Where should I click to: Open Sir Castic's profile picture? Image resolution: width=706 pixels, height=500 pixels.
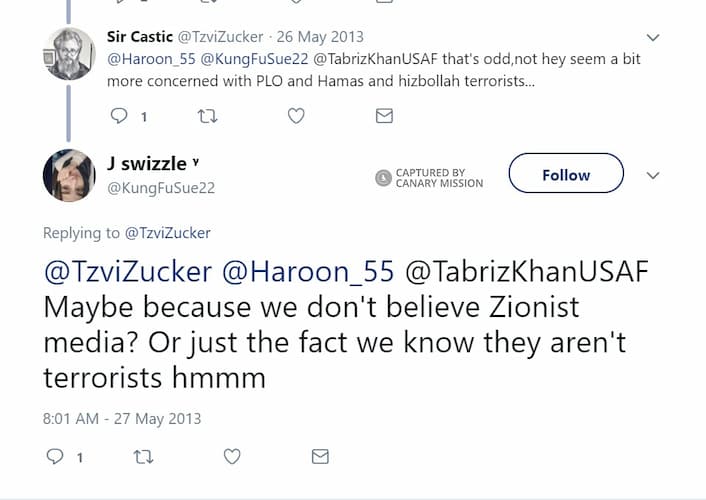[69, 52]
